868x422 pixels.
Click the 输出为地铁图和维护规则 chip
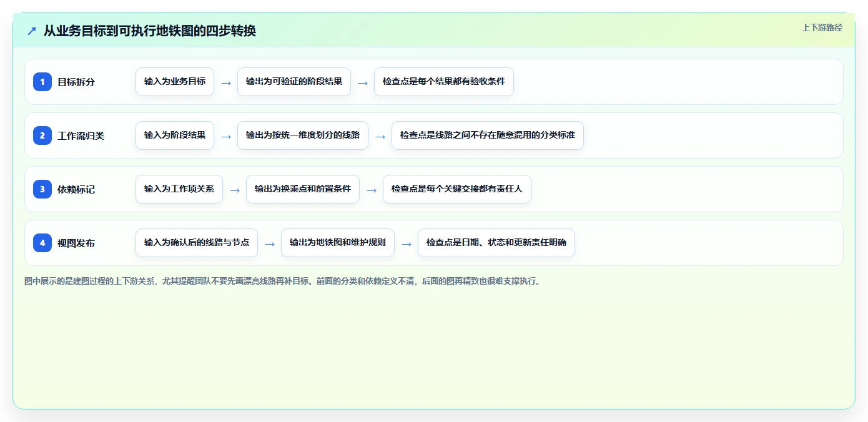(338, 243)
